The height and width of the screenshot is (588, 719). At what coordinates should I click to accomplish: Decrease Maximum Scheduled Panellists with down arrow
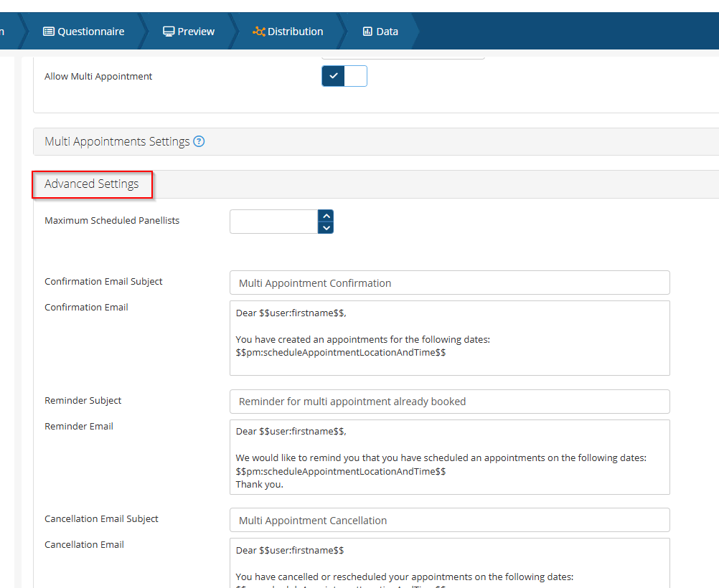click(326, 228)
